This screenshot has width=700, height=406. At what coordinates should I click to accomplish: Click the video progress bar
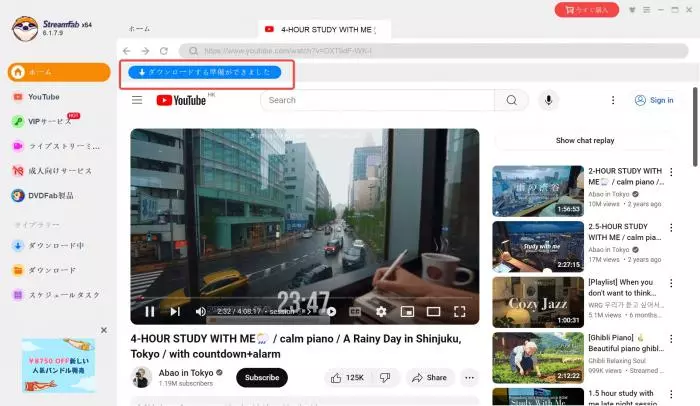tap(305, 297)
